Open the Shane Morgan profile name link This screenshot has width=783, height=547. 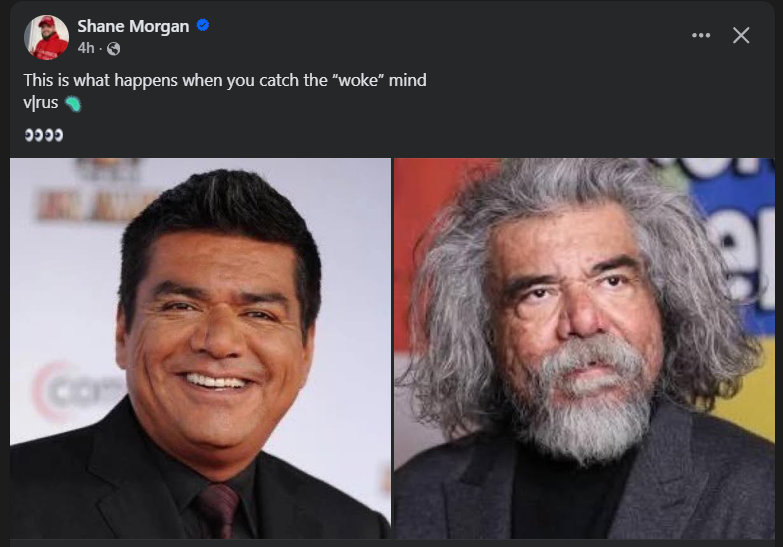(x=133, y=26)
